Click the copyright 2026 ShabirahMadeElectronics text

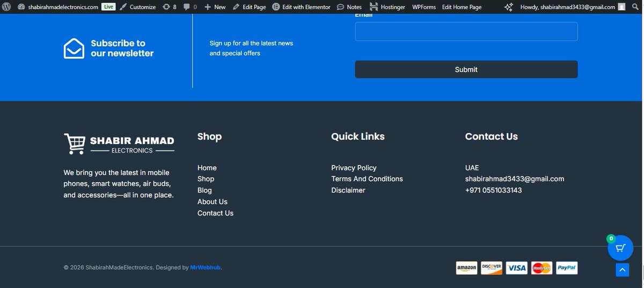(108, 268)
